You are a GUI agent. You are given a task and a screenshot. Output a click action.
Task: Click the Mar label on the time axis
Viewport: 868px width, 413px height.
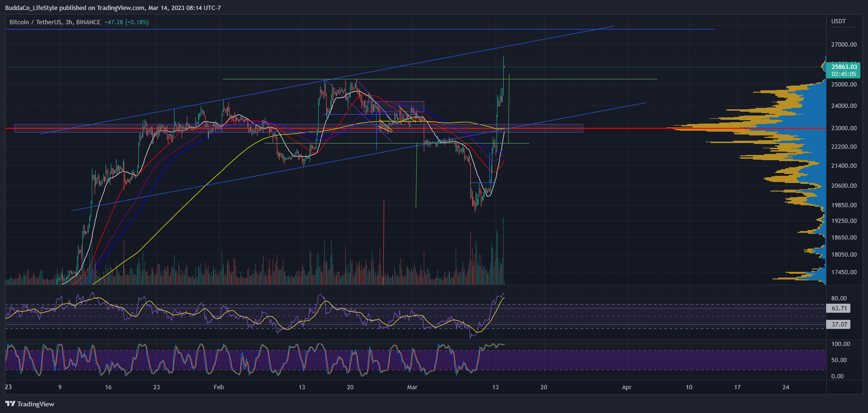[x=412, y=387]
